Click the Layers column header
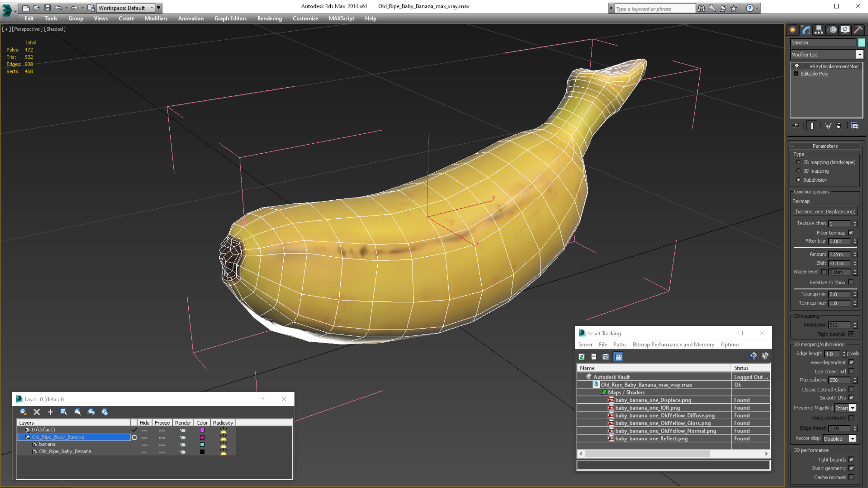This screenshot has width=868, height=488. pos(74,423)
